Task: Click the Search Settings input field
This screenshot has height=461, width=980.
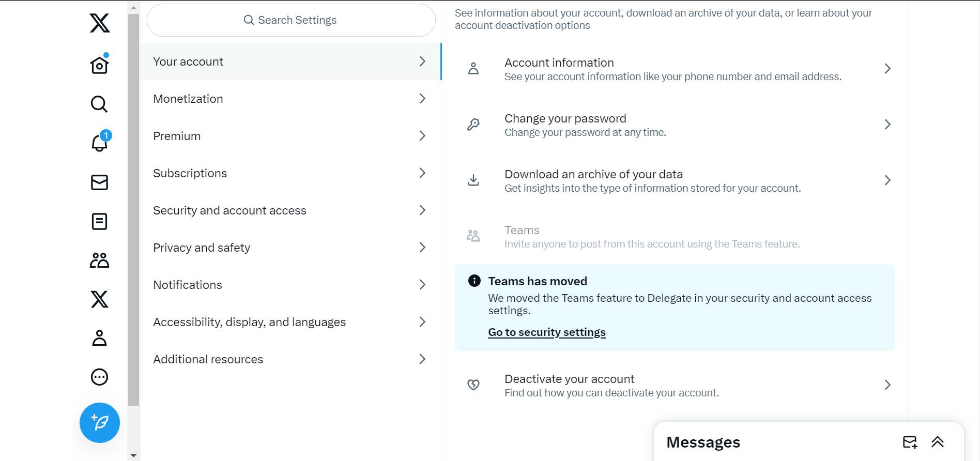Action: click(x=290, y=20)
